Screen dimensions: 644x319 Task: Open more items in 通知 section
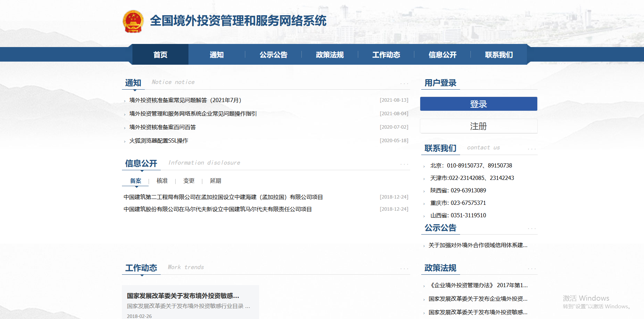[x=404, y=83]
